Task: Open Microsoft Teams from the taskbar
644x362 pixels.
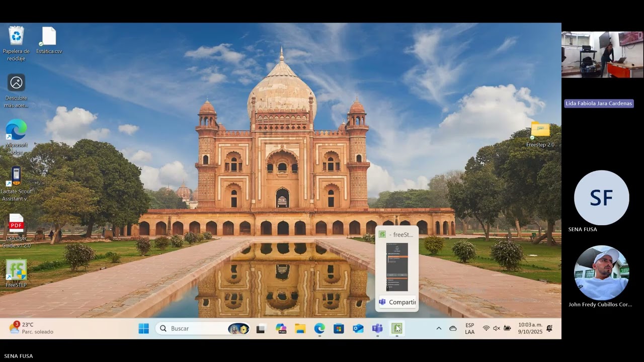Action: [x=377, y=329]
